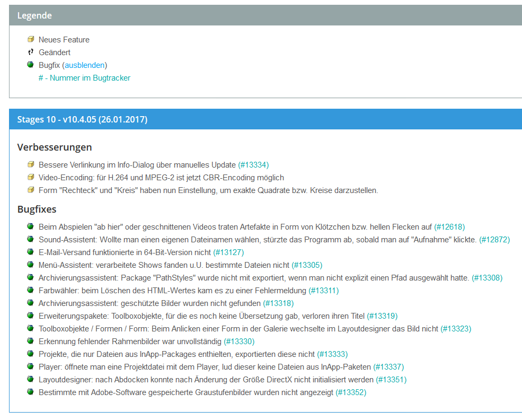The image size is (522, 420).
Task: Click the Geändert footsteps icon in legend
Action: click(x=31, y=52)
